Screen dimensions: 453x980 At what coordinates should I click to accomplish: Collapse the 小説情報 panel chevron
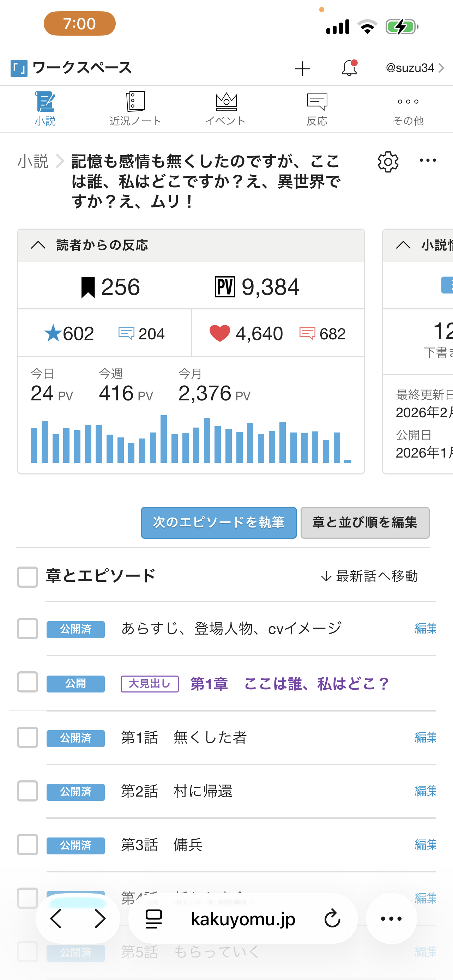click(x=403, y=245)
